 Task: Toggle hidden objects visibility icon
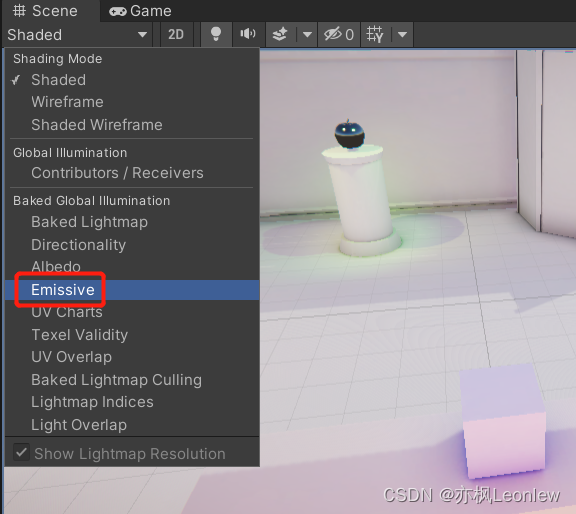tap(339, 35)
